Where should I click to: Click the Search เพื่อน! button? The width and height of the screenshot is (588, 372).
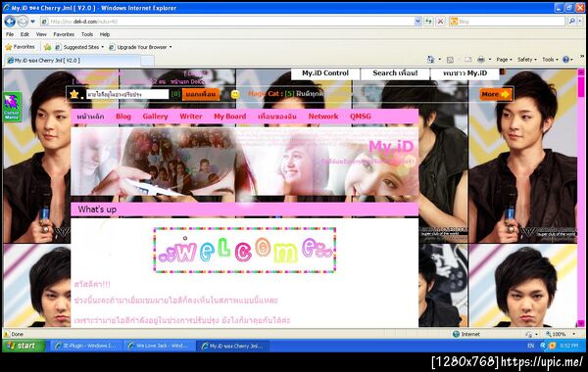(395, 73)
